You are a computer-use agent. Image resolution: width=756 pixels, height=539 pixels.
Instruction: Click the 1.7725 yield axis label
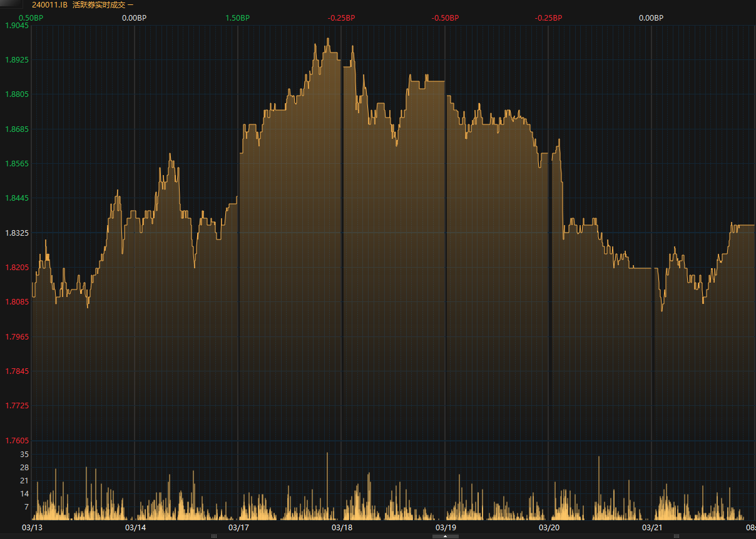[x=17, y=406]
